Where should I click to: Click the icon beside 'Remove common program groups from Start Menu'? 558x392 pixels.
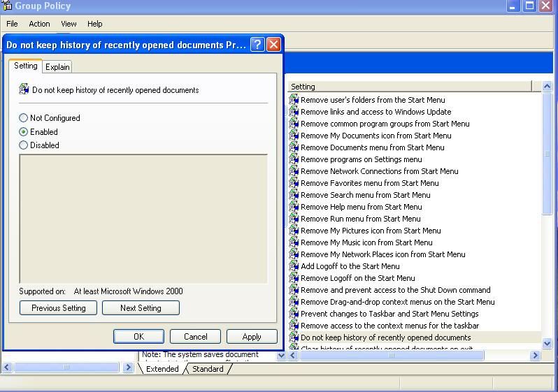pyautogui.click(x=294, y=124)
